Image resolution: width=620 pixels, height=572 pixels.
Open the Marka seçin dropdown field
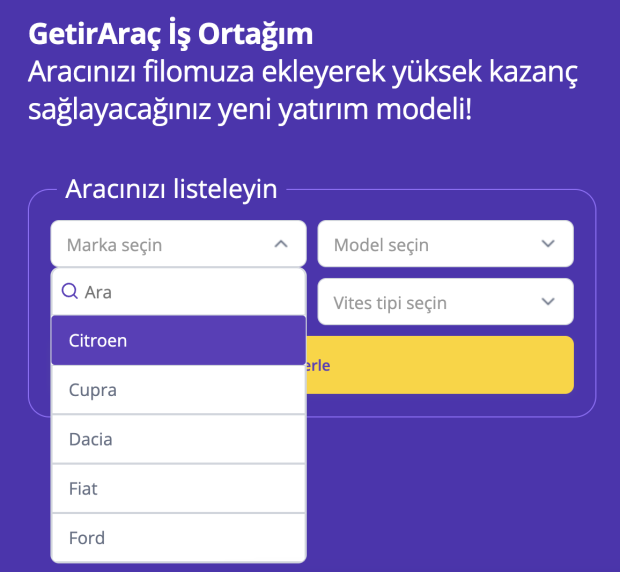178,244
